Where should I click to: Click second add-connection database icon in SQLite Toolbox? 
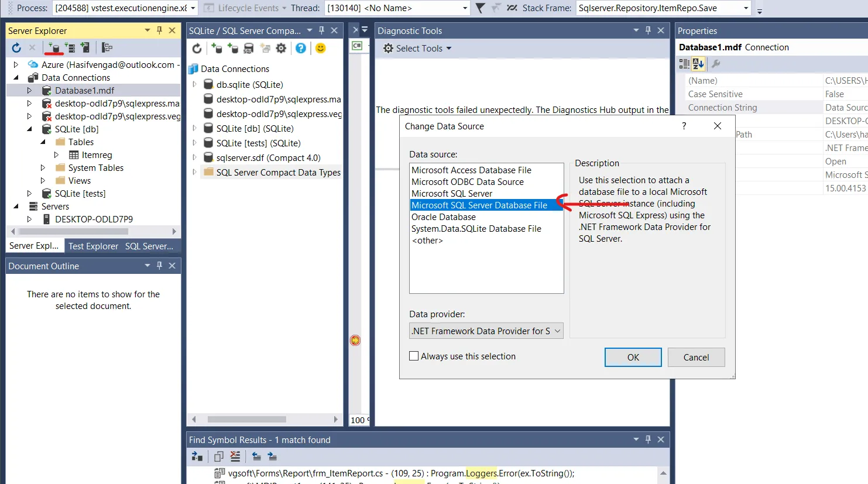[x=233, y=49]
